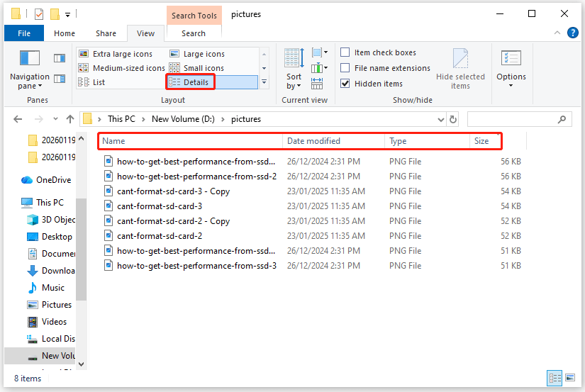Open Downloads in navigation pane
The image size is (585, 392).
(x=51, y=271)
